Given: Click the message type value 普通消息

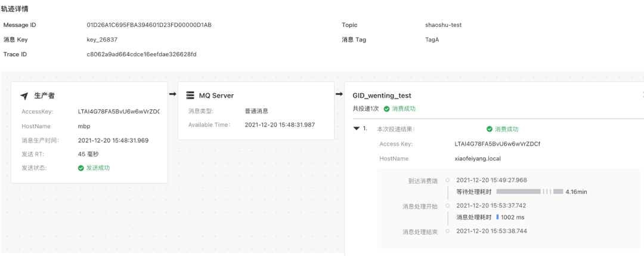Looking at the screenshot, I should 256,111.
